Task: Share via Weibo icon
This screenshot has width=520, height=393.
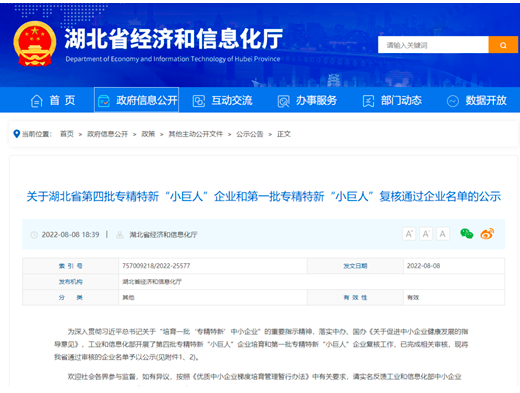Action: pos(487,234)
